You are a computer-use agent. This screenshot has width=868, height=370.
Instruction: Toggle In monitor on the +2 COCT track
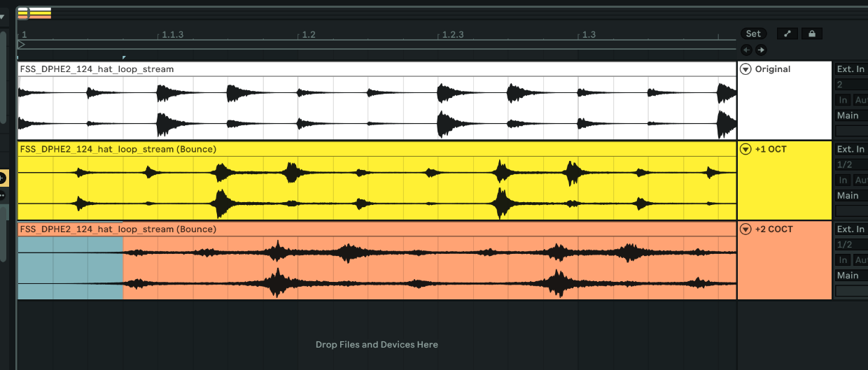[843, 259]
